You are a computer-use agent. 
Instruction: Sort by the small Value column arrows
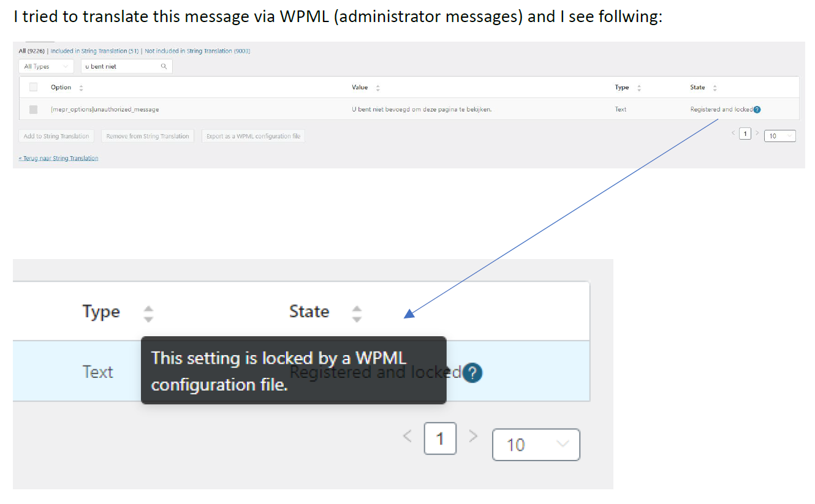click(x=377, y=88)
